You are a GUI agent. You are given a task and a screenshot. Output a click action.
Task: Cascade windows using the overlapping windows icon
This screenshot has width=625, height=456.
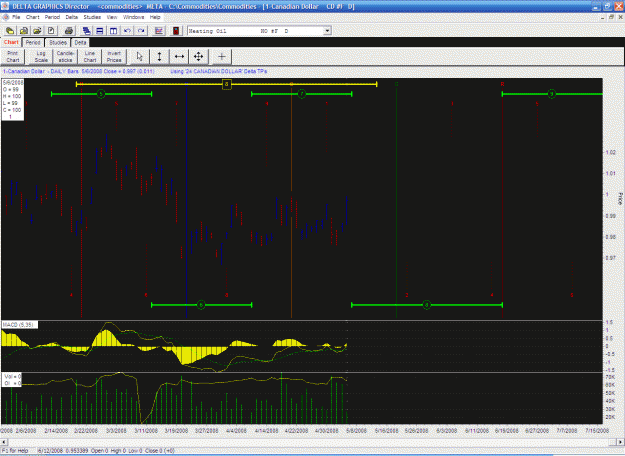[x=86, y=31]
